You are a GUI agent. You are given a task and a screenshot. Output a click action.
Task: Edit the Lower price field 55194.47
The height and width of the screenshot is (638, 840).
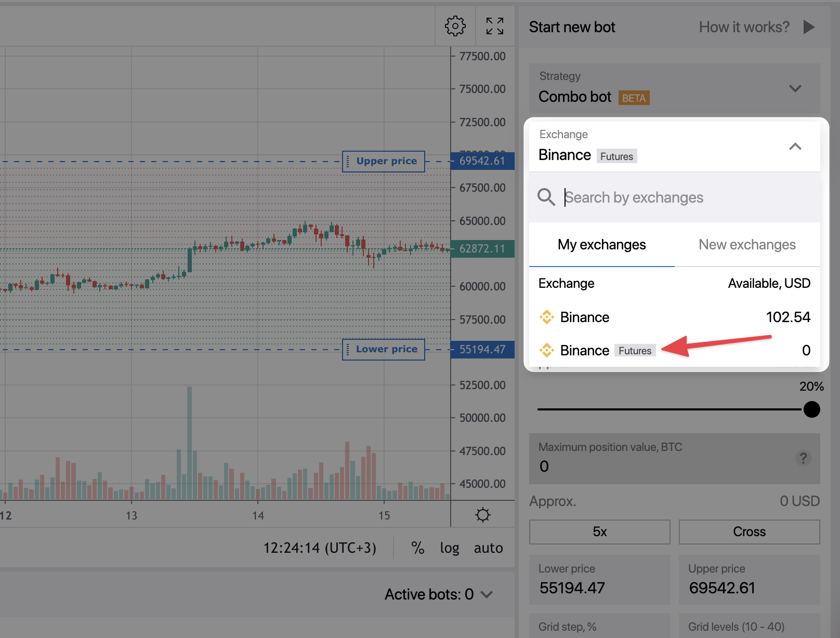click(600, 579)
